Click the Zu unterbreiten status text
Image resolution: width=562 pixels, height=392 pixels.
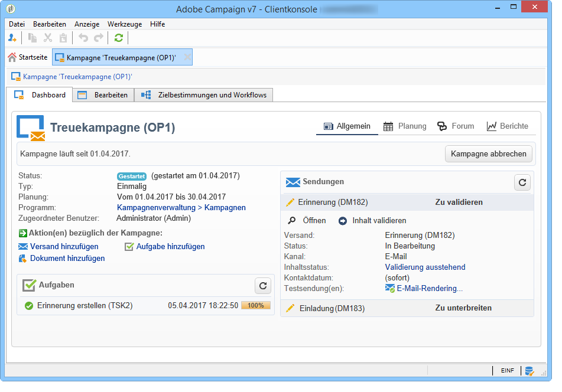(x=463, y=308)
